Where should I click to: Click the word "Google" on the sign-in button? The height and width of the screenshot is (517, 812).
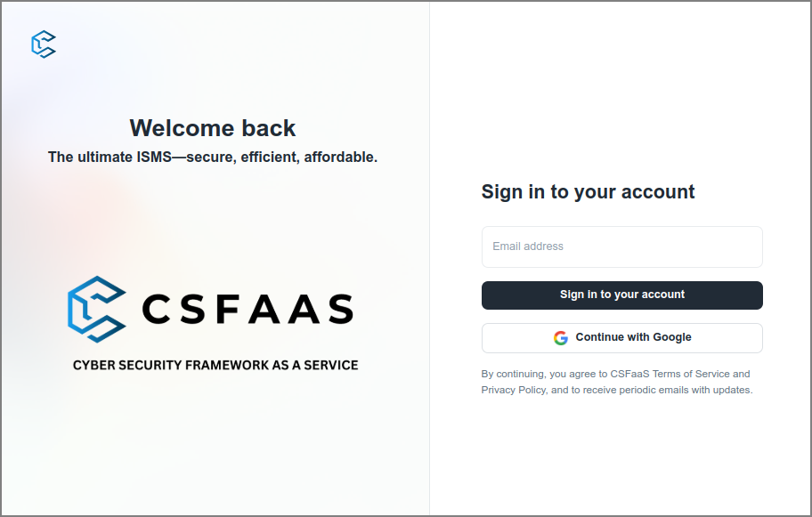coord(672,338)
